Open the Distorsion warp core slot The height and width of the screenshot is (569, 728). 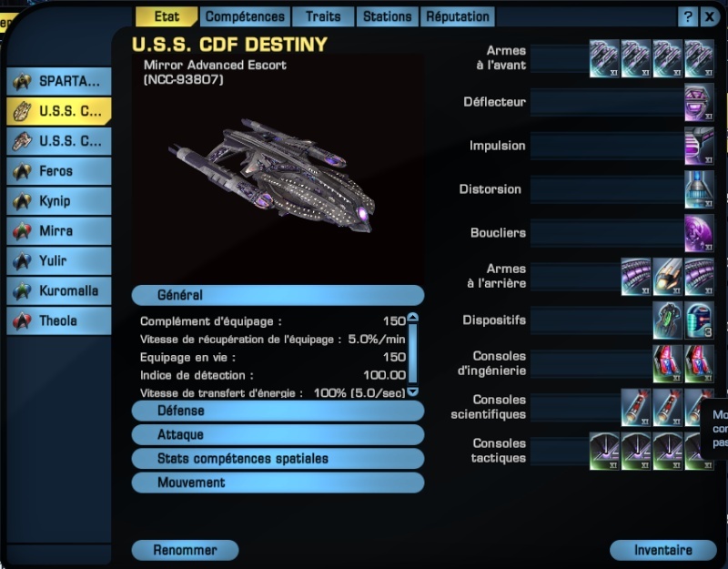699,189
